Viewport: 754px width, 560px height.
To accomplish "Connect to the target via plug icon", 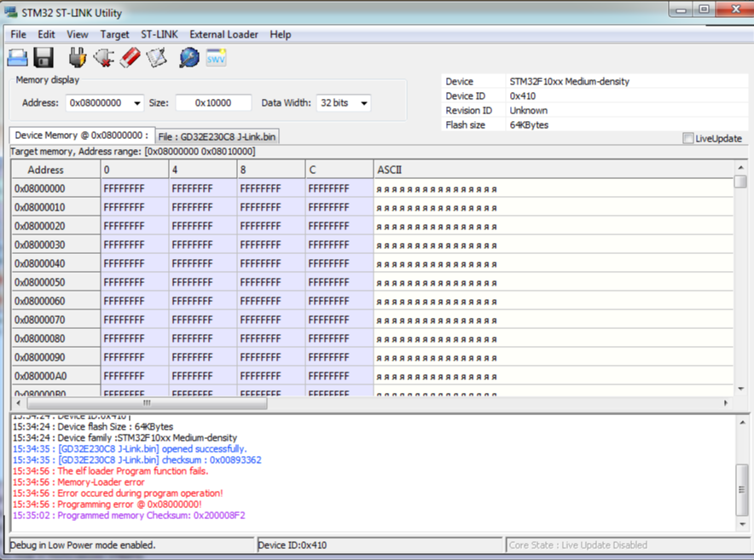I will tap(78, 58).
